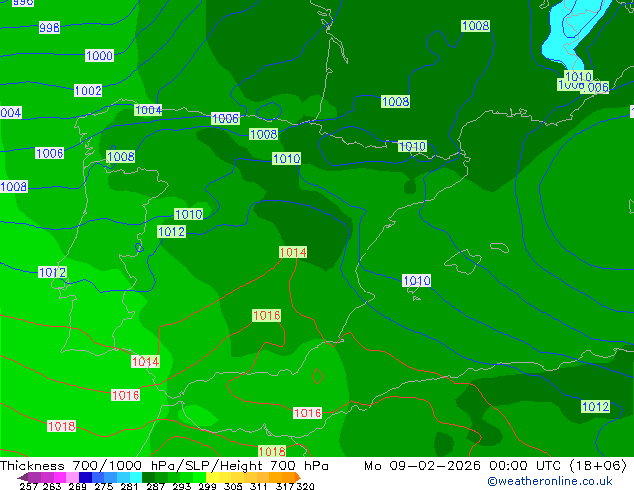Click the blue 1000 isobar label
The image size is (634, 490).
coord(99,55)
